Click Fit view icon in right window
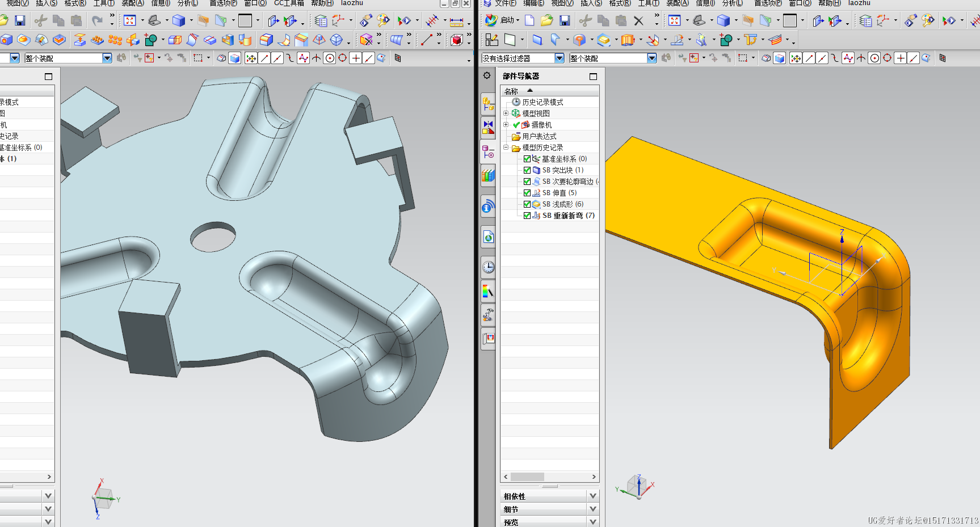Viewport: 980px width, 527px height. pos(674,21)
